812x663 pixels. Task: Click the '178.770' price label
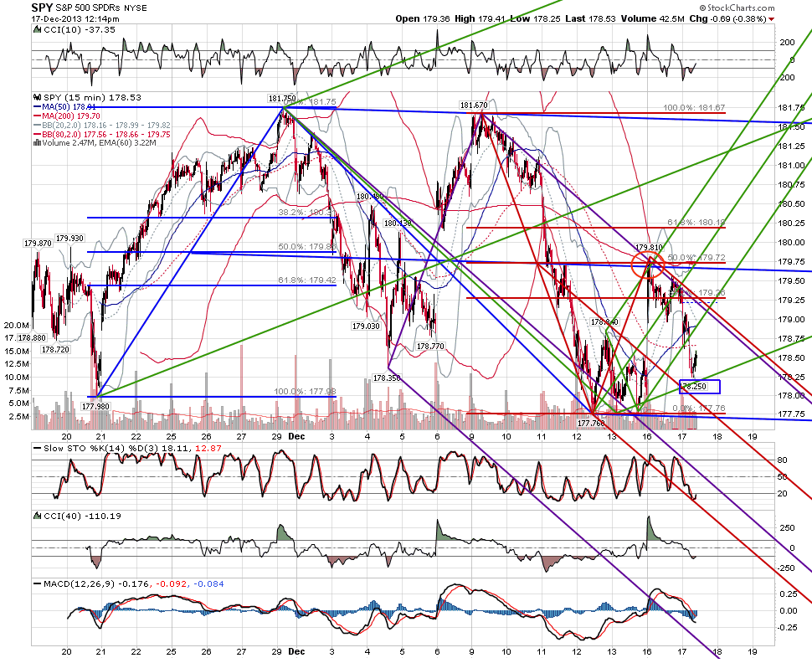pyautogui.click(x=430, y=346)
